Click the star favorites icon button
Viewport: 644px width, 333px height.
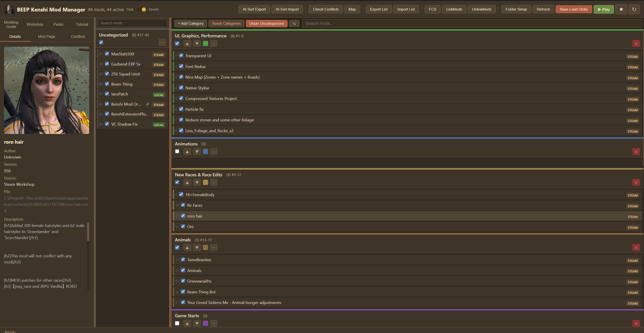(621, 9)
